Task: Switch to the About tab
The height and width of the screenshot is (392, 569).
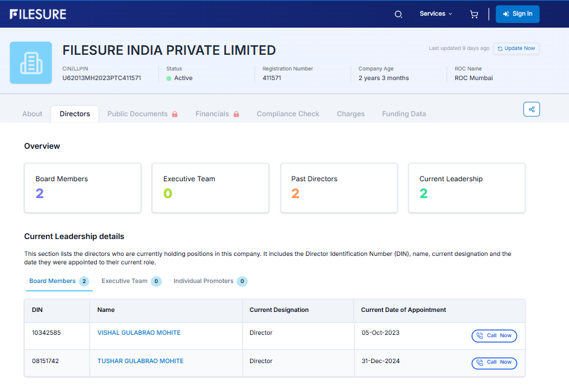Action: tap(33, 114)
